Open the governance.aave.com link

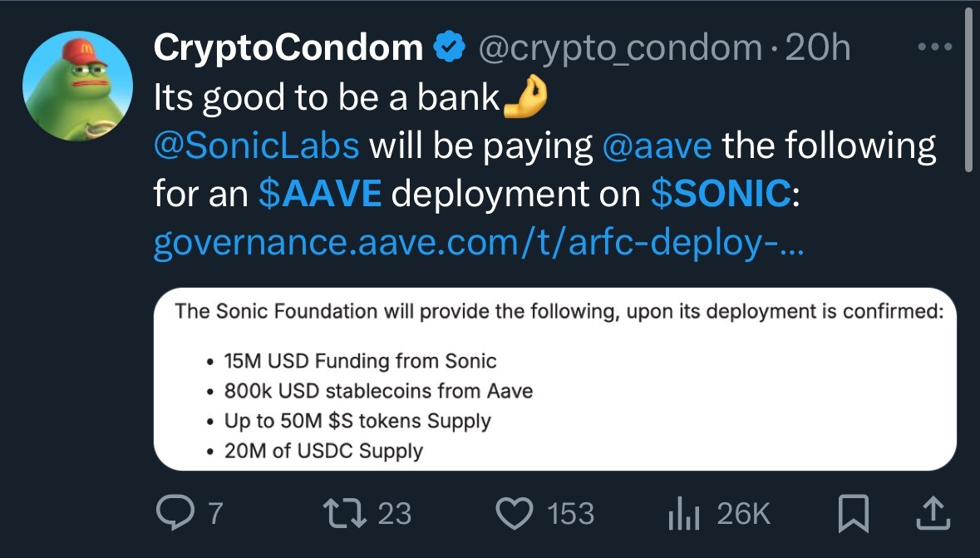coord(478,244)
